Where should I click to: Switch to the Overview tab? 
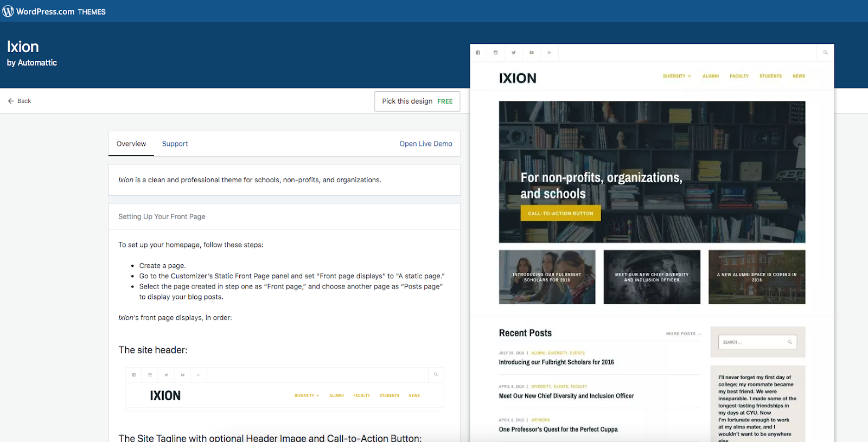pyautogui.click(x=131, y=144)
